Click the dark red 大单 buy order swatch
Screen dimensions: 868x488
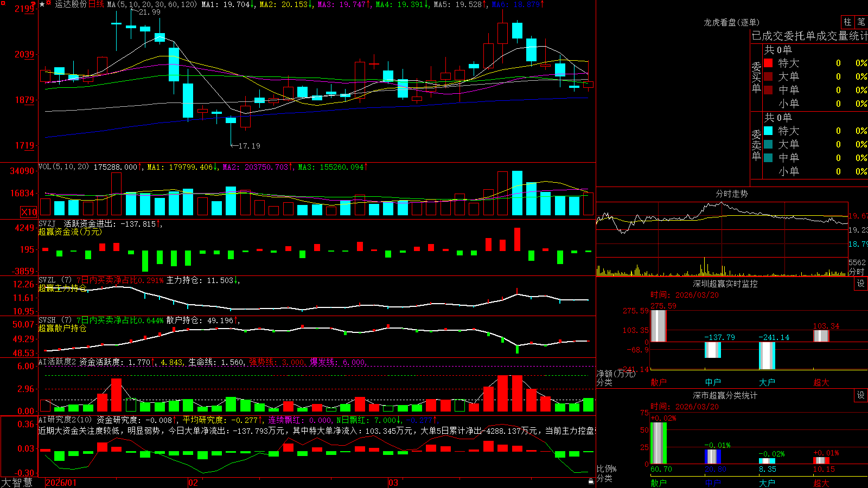768,76
